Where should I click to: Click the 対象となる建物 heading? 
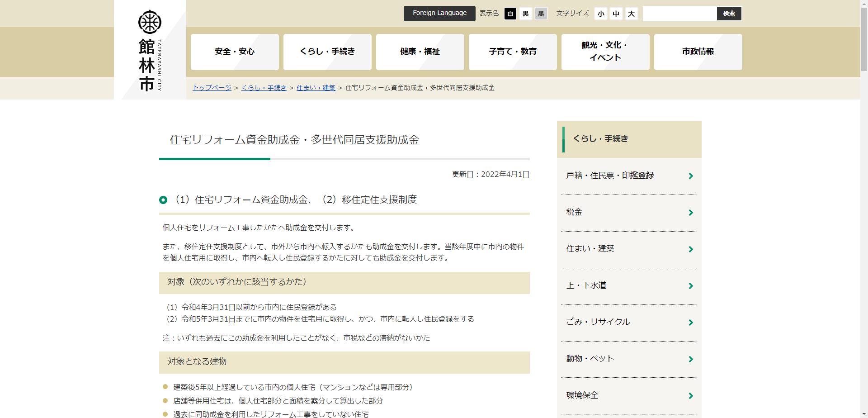[x=344, y=362]
